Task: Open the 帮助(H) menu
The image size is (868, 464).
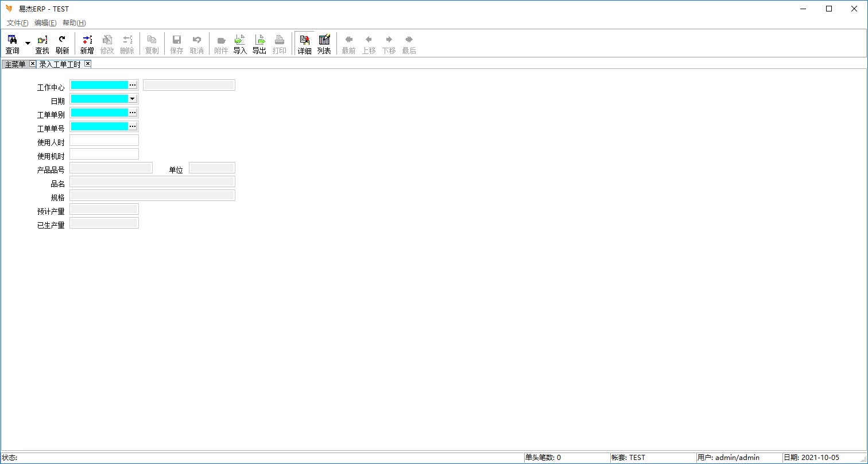Action: pyautogui.click(x=74, y=23)
